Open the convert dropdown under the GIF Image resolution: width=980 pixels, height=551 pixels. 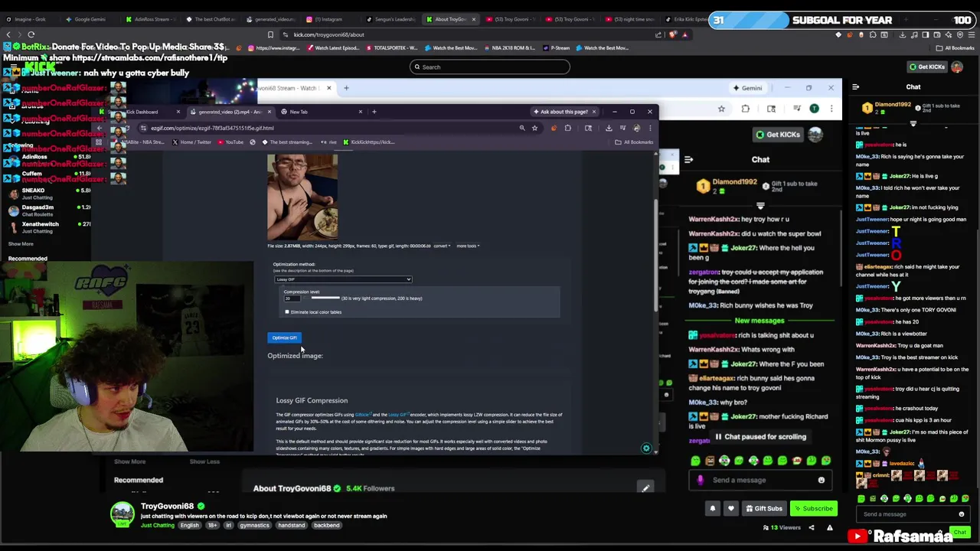[x=442, y=246]
